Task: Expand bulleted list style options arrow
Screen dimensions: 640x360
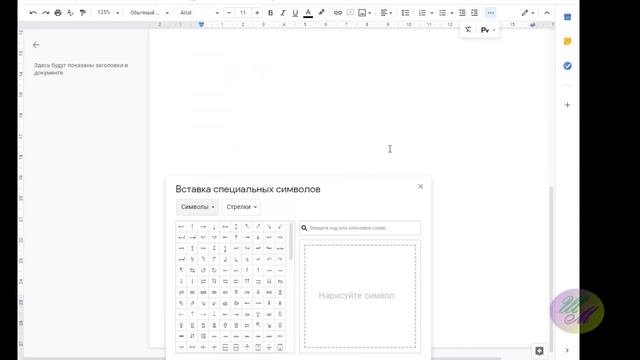Action: [x=452, y=13]
